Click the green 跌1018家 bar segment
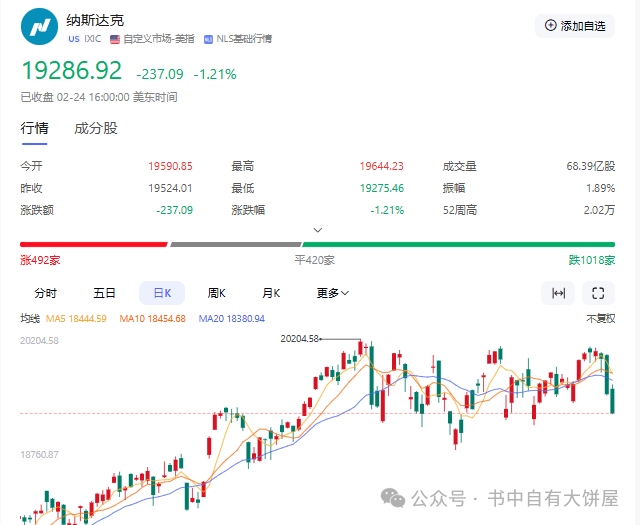This screenshot has height=525, width=640. click(459, 245)
